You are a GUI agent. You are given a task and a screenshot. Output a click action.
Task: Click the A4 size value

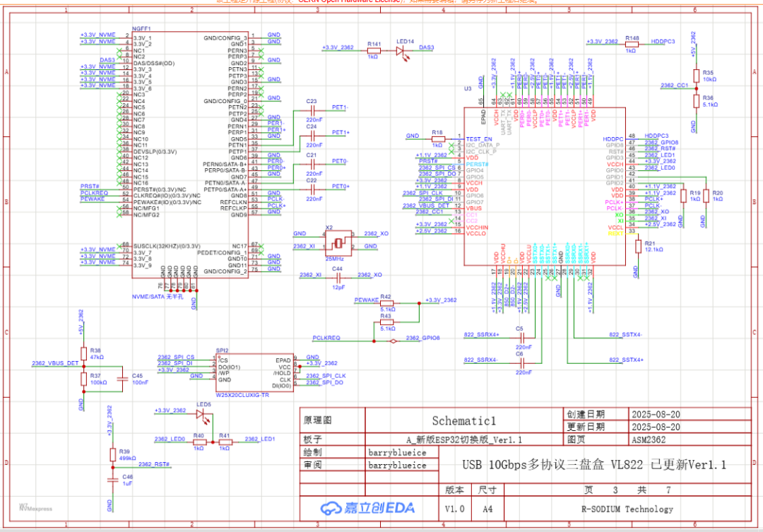coord(487,509)
